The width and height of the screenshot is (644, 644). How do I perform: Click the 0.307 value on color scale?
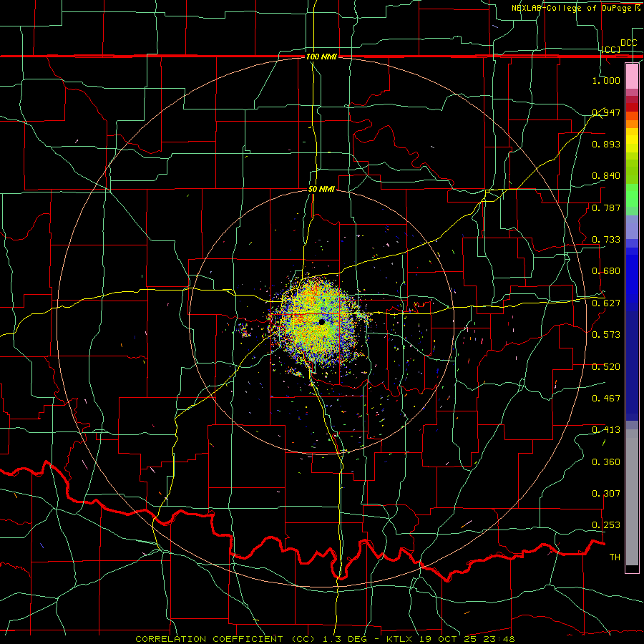click(x=606, y=494)
